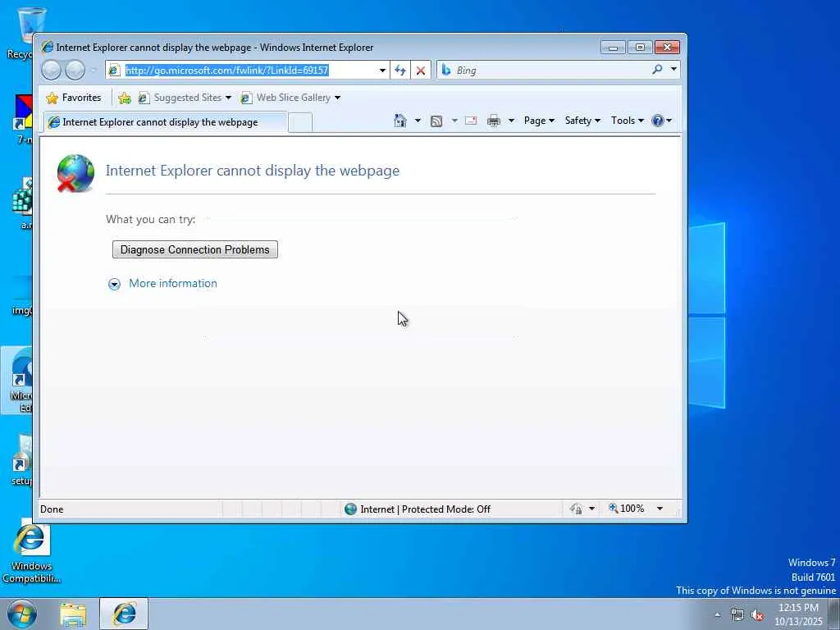Click the Print icon
840x630 pixels.
493,121
